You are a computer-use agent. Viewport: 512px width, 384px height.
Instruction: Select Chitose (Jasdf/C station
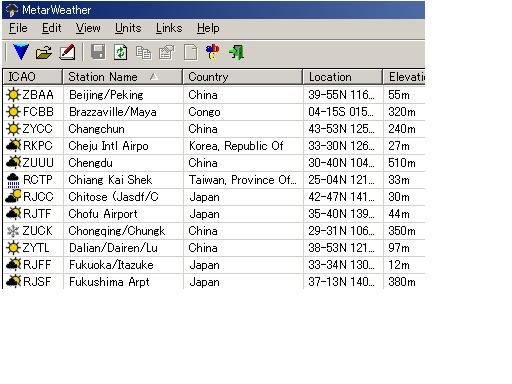pos(113,197)
